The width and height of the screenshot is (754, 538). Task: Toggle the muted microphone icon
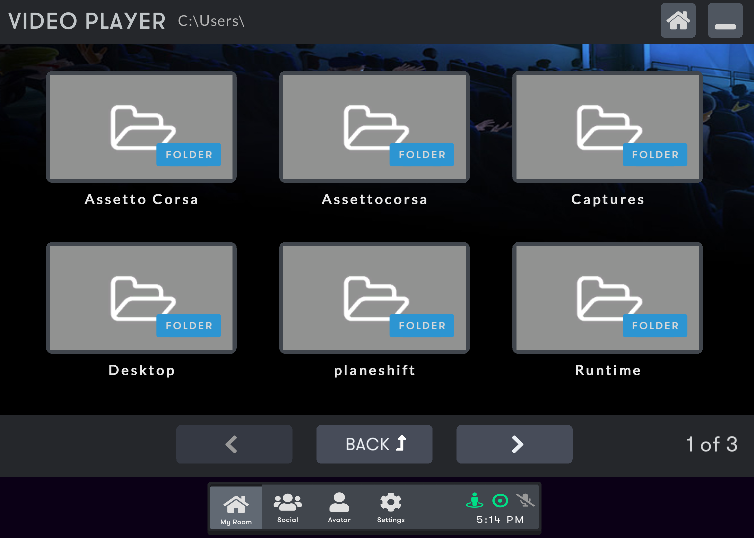(526, 500)
